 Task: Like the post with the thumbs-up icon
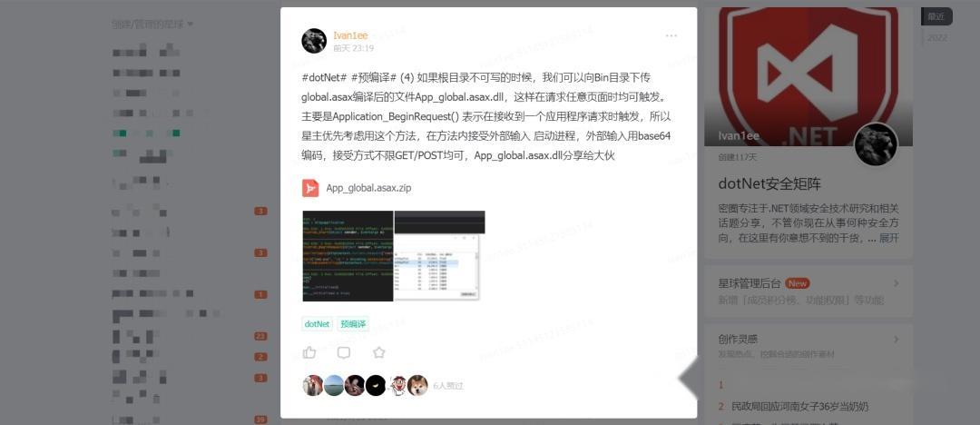[309, 353]
